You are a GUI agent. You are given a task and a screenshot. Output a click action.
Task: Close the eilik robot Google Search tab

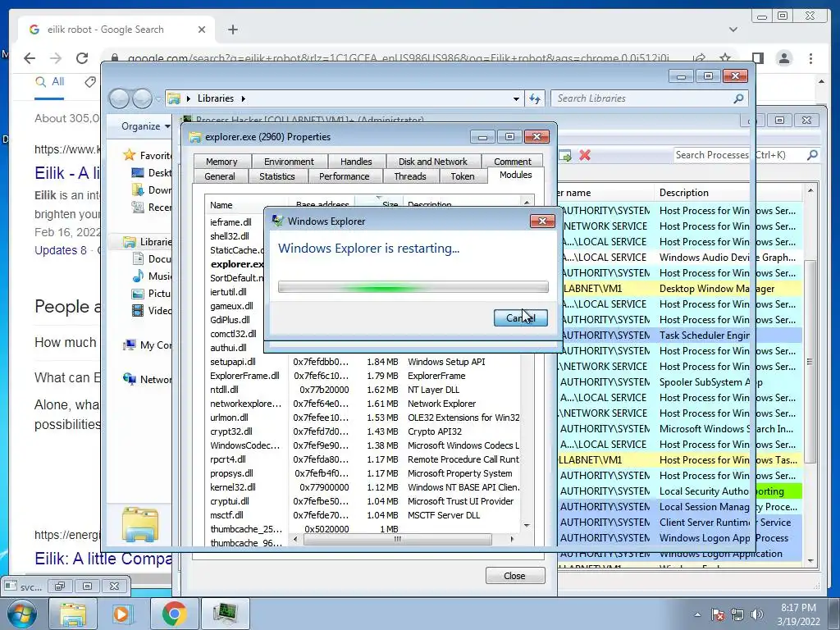pos(202,30)
